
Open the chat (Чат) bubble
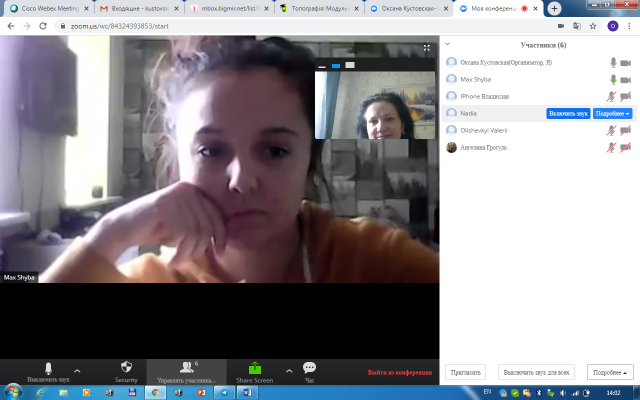click(309, 372)
